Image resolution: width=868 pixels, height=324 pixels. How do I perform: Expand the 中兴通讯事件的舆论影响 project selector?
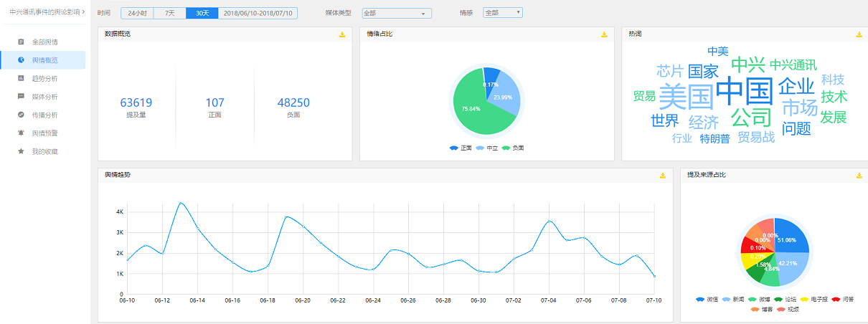click(47, 12)
